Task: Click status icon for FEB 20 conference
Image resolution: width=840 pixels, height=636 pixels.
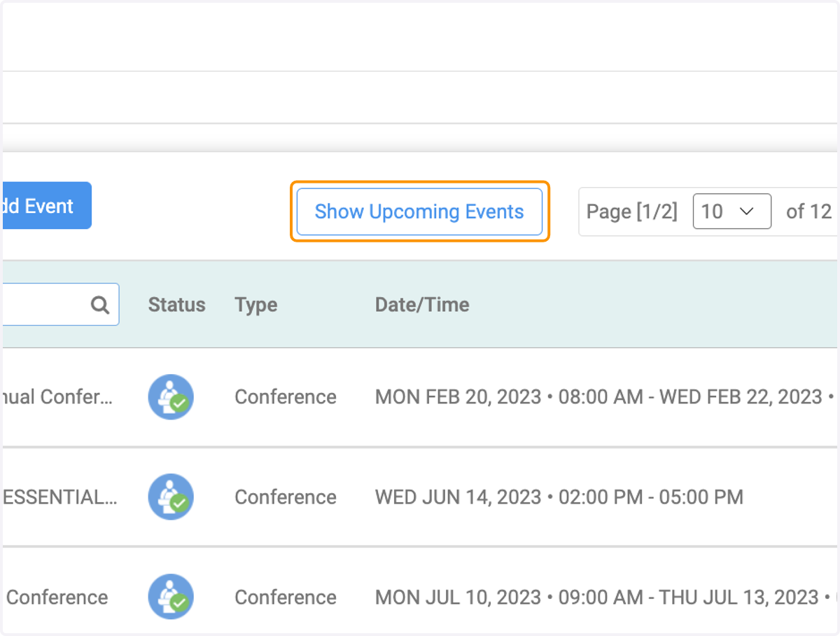Action: 171,397
